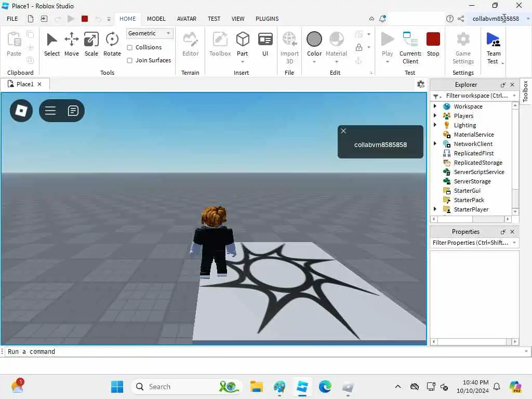Click the Filter workspace search field
The height and width of the screenshot is (399, 532).
[476, 96]
